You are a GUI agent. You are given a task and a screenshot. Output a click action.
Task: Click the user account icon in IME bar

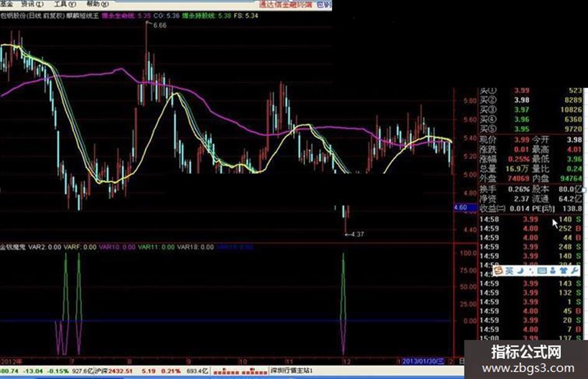coord(553,271)
